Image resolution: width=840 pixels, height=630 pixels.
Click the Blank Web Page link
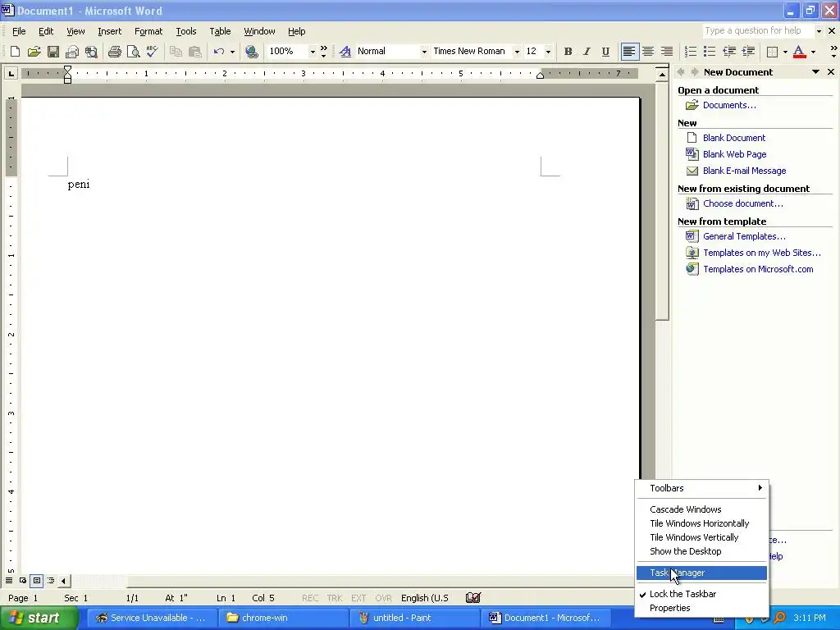[x=734, y=154]
